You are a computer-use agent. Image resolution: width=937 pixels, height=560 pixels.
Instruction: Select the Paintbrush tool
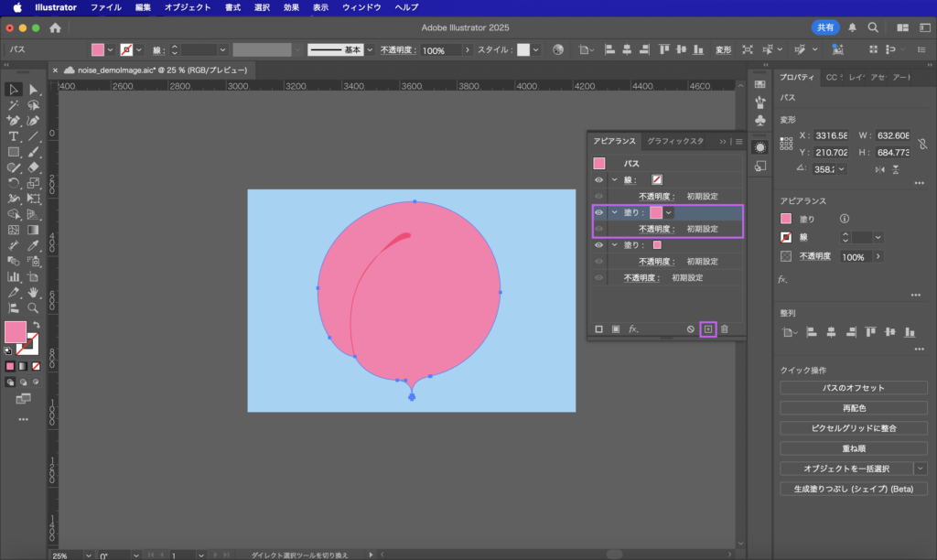pyautogui.click(x=34, y=153)
